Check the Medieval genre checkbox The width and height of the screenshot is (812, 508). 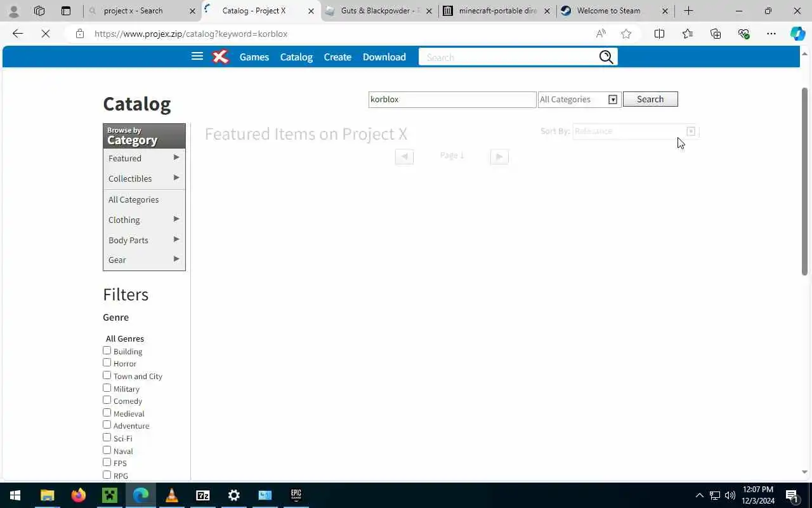(107, 413)
